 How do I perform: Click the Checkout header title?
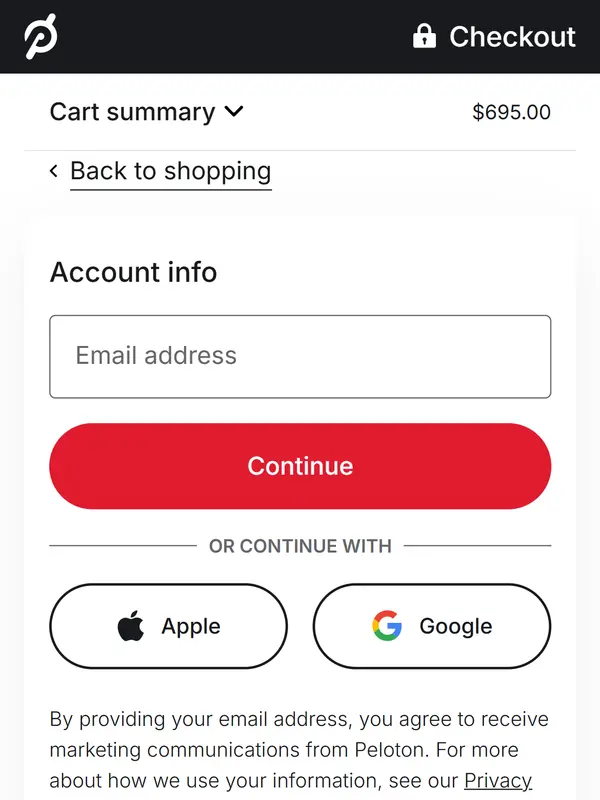[512, 37]
